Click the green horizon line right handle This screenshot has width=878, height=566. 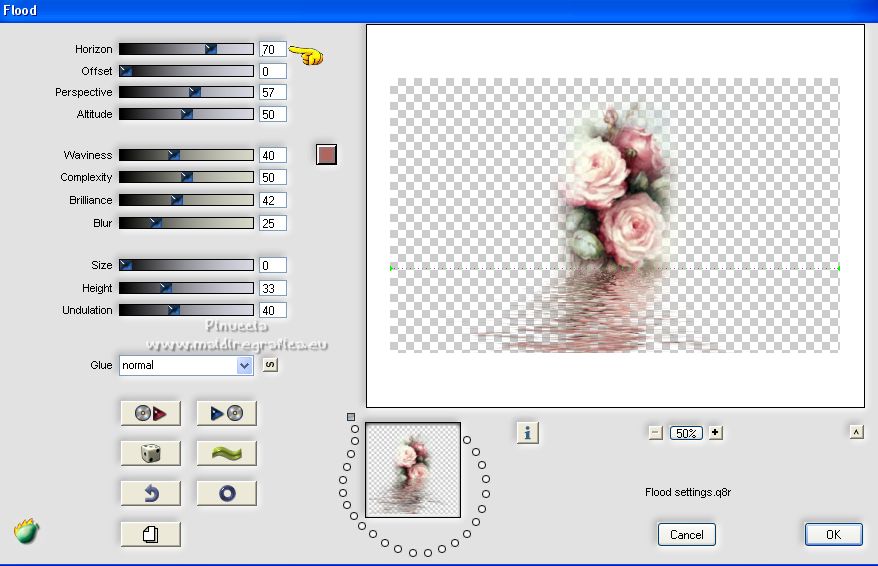coord(838,268)
